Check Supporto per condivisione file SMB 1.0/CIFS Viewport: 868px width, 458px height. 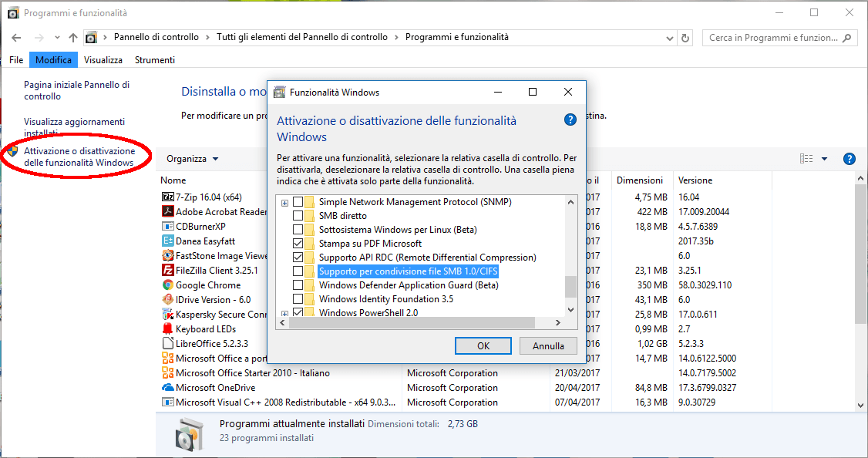(x=298, y=271)
